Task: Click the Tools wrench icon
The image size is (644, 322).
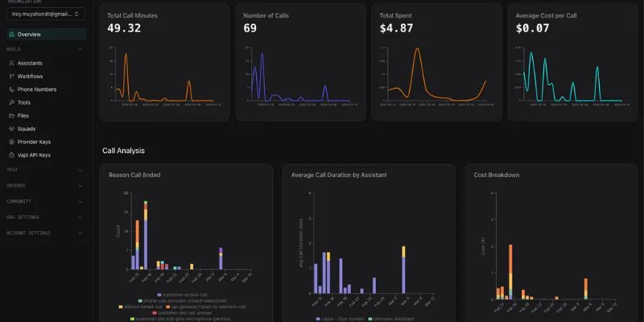Action: 11,103
